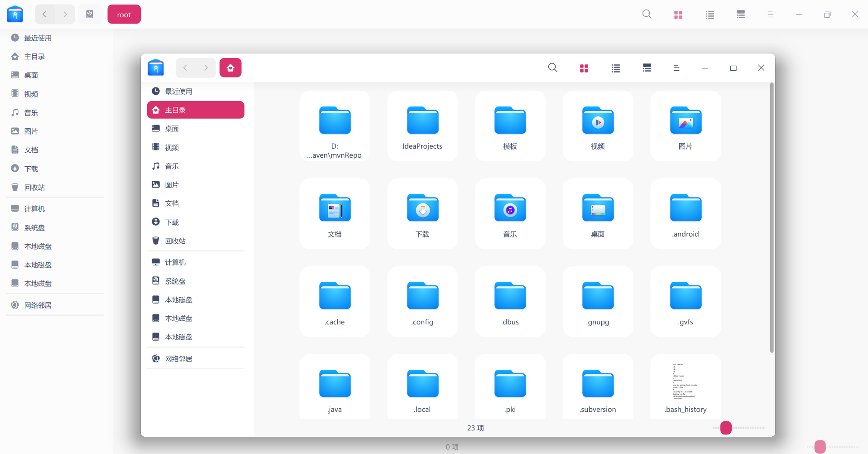Open the 视频 folder in the file grid
Viewport: 868px width, 454px height.
[598, 126]
